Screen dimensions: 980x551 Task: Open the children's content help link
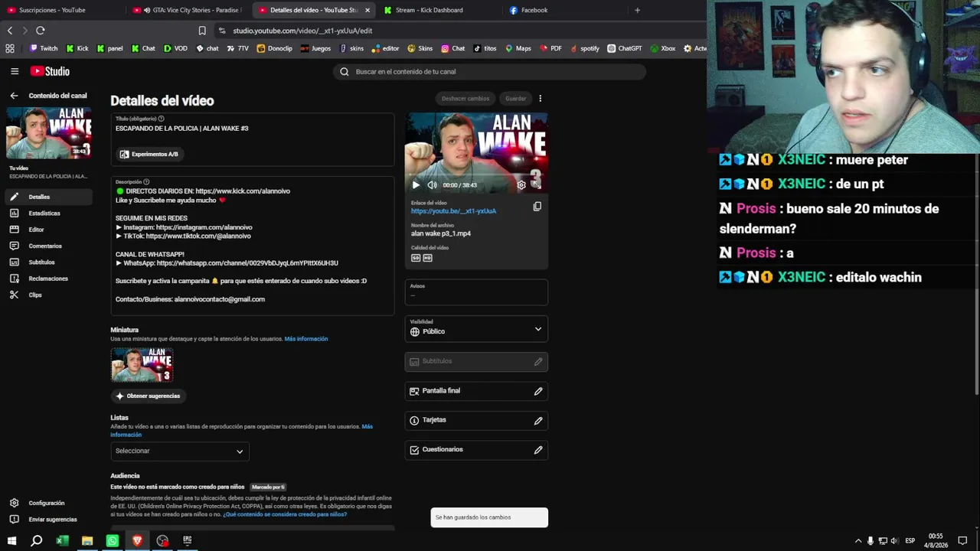click(285, 514)
